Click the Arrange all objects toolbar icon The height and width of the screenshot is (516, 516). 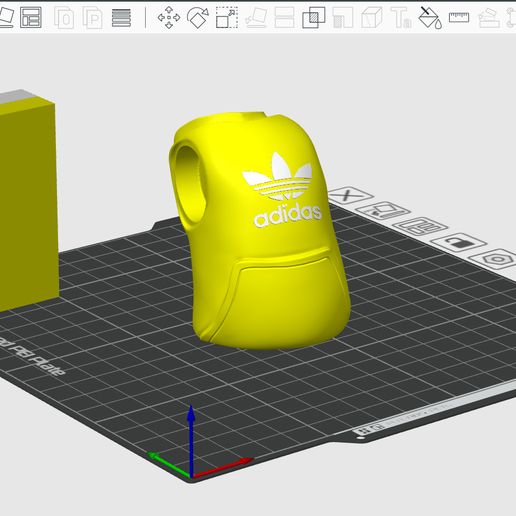pos(31,17)
